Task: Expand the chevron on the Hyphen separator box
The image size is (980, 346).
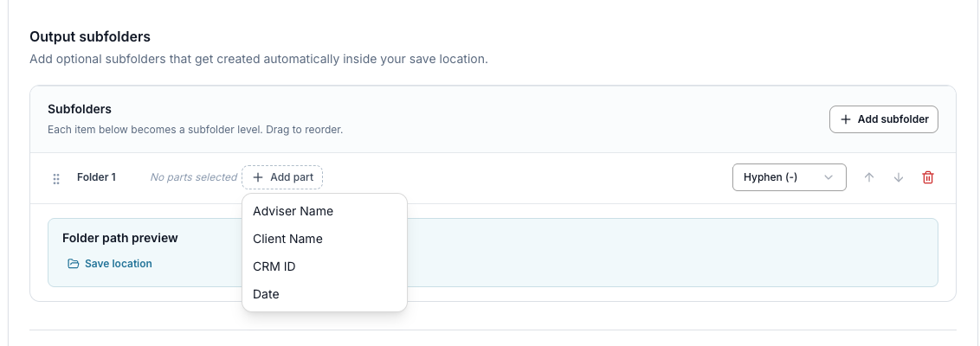Action: click(828, 177)
